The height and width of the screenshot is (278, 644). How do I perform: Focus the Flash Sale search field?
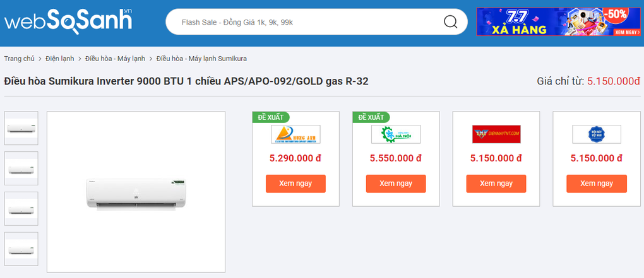click(x=316, y=21)
